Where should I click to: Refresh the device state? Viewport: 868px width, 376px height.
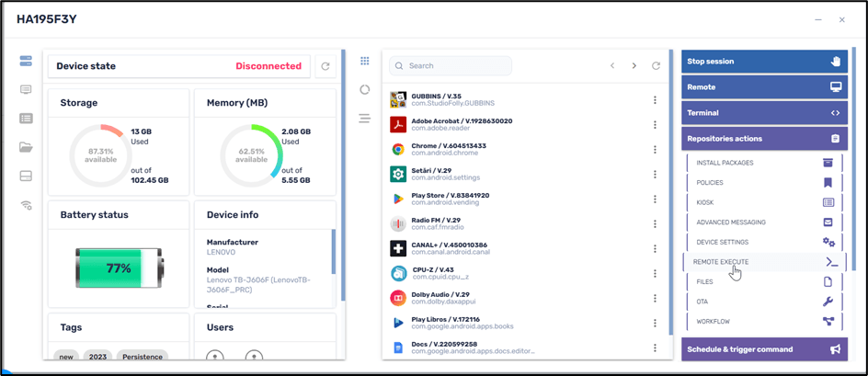point(325,66)
